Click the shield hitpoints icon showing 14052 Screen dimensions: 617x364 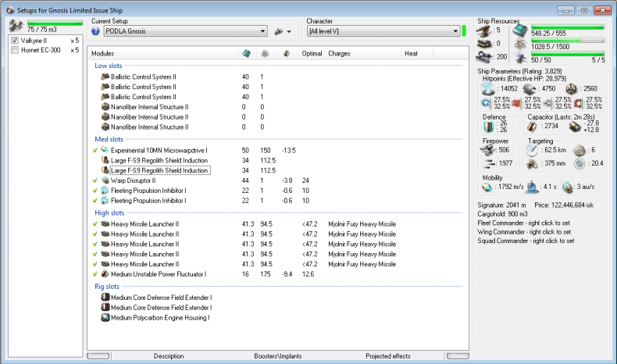488,89
